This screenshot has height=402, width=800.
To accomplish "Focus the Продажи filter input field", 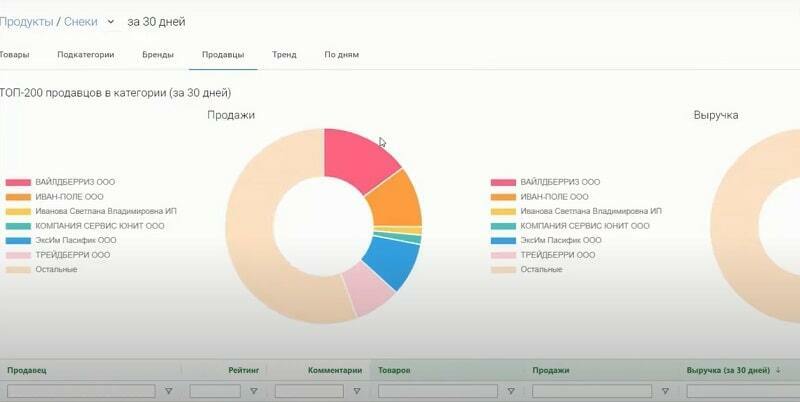I will 592,391.
